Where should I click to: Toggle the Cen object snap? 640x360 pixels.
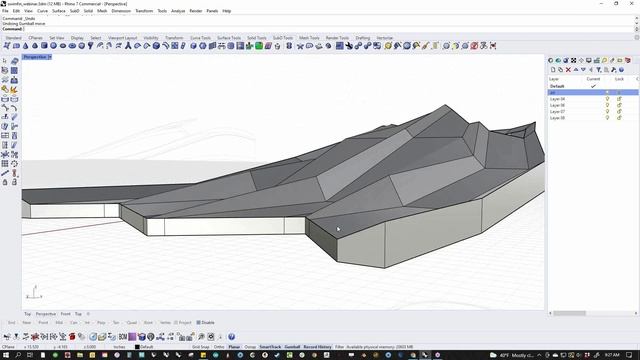click(x=73, y=322)
